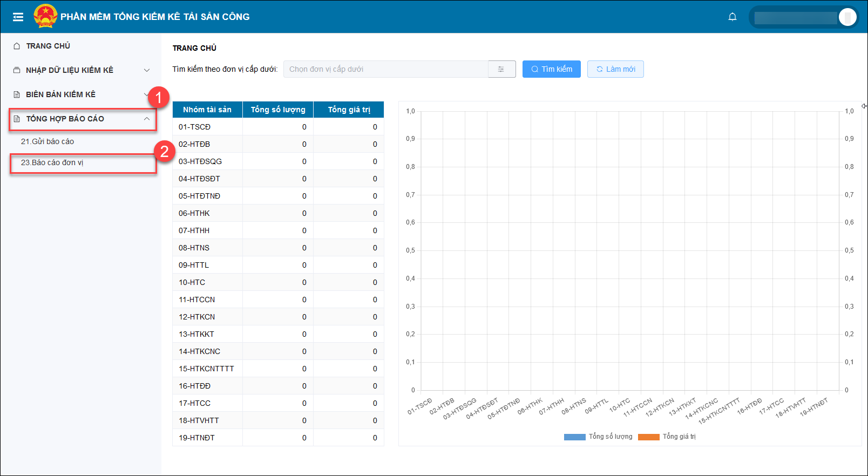Expand the NHẬP DỮ LIỆU KIỂM KÊ menu chevron
Screen dimensions: 868x476
(147, 70)
